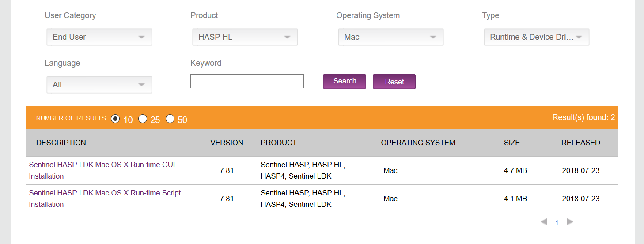
Task: Click the Reset button
Action: point(394,82)
